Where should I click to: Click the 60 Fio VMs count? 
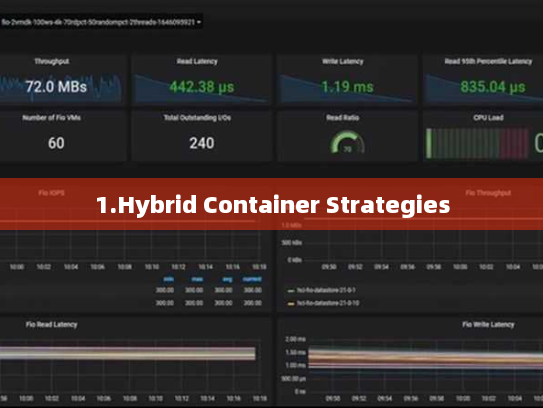[56, 143]
